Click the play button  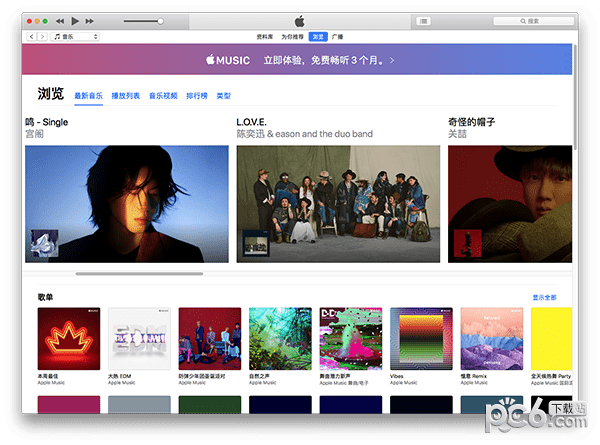[75, 21]
